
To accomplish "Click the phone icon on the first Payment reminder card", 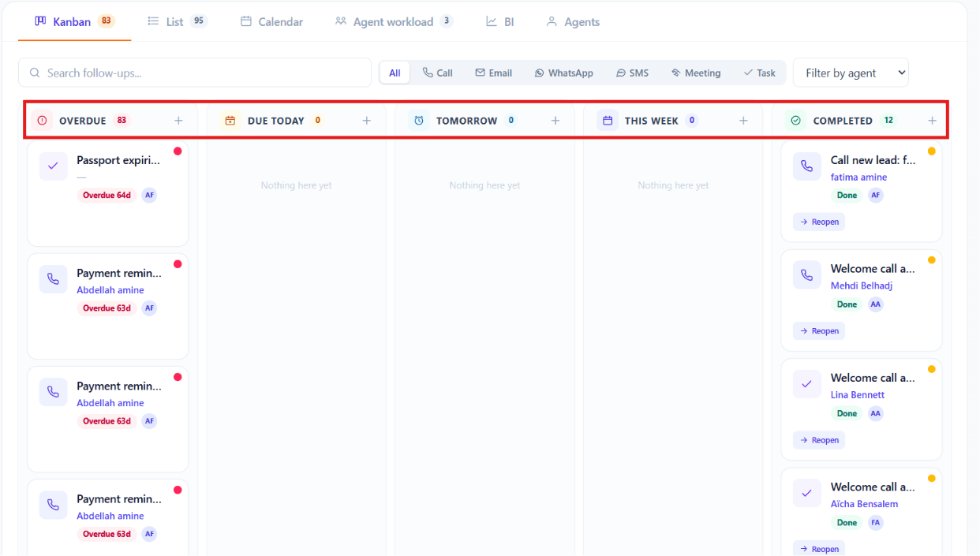I will click(53, 279).
